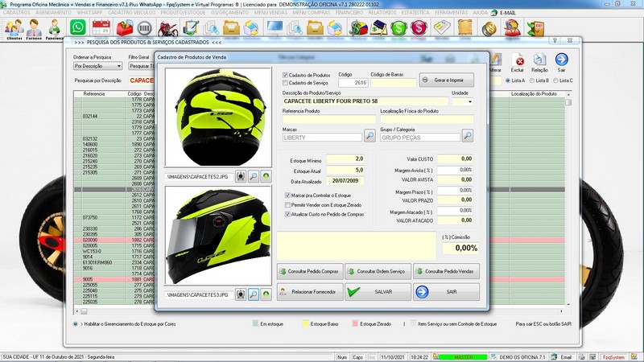This screenshot has width=644, height=362.
Task: Click the Consultar Pedido Compras button
Action: (310, 272)
